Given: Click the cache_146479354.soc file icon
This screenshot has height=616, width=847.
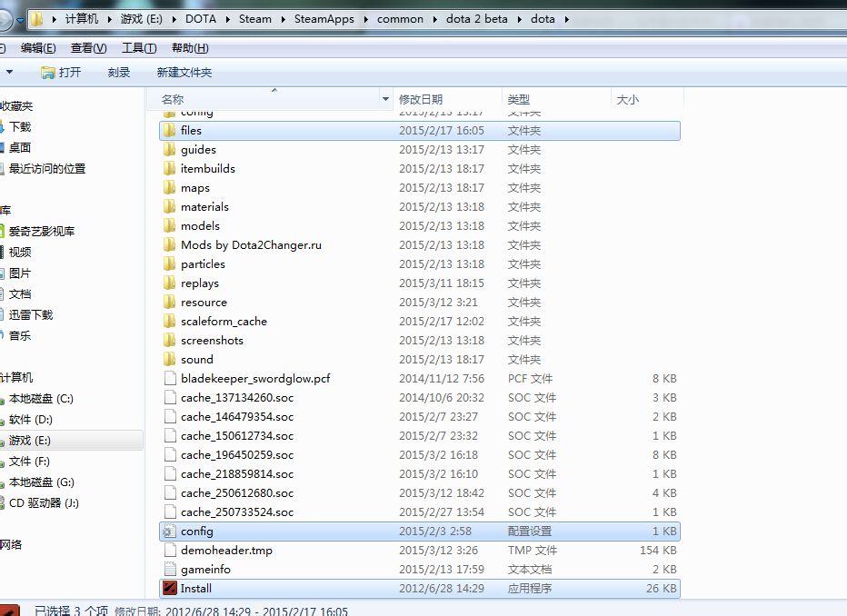Looking at the screenshot, I should pos(170,417).
